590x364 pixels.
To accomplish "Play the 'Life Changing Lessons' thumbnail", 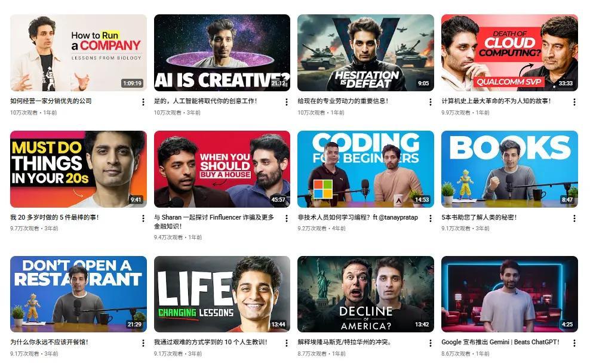I will pos(222,294).
